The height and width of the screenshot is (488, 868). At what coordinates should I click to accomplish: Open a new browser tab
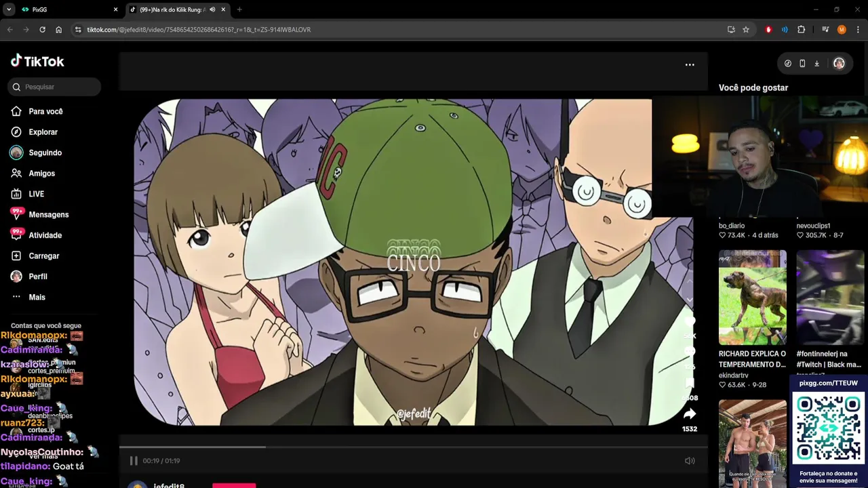tap(239, 9)
